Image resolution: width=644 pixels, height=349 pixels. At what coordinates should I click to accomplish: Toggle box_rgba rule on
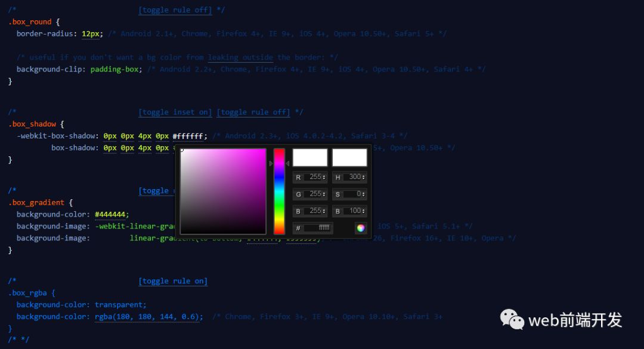click(x=173, y=281)
